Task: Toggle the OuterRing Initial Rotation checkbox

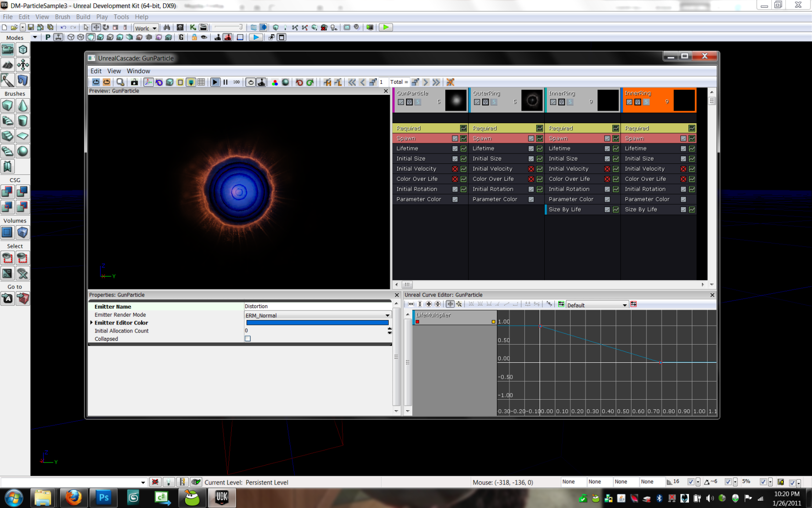Action: pos(531,189)
